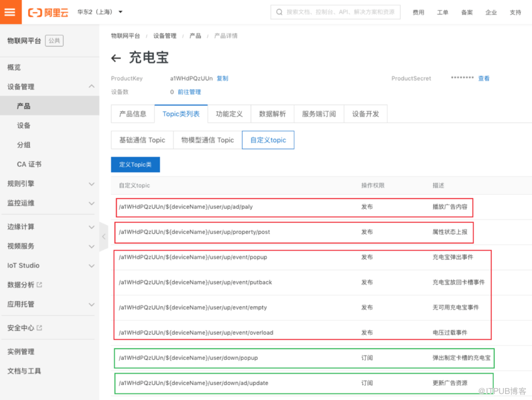Screen dimensions: 532x400
Task: Expand the 规则引擎 sidebar section
Action: coord(92,184)
